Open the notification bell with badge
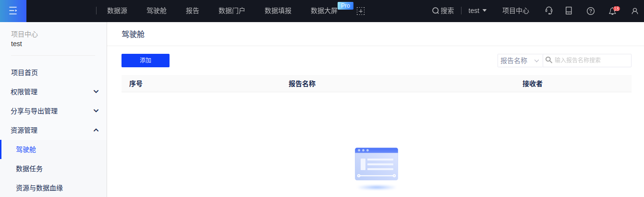 pyautogui.click(x=612, y=11)
